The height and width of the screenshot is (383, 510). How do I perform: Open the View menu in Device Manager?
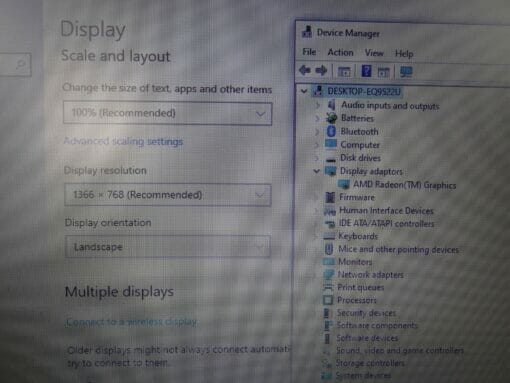click(374, 53)
